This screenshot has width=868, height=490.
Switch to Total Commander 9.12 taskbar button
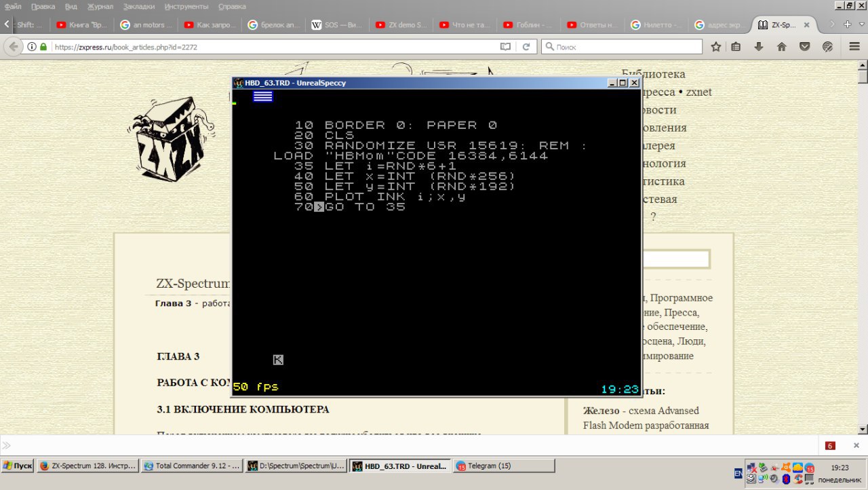192,466
